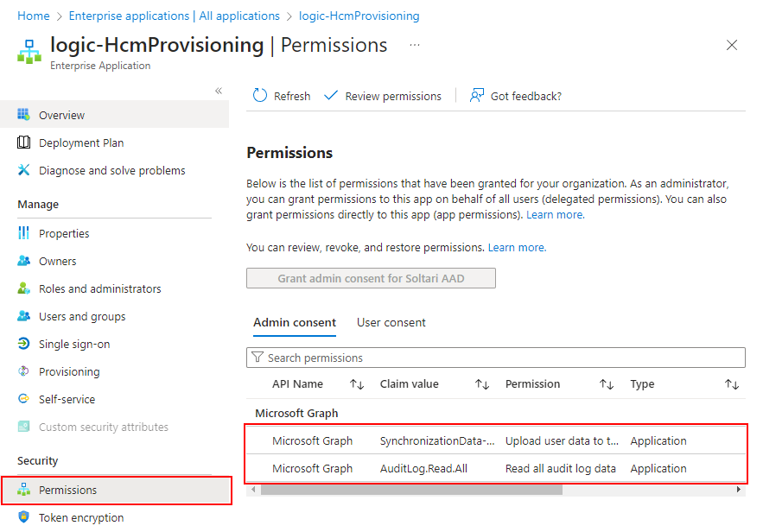Screen dimensions: 763x532
Task: Open the Single sign-on settings via its key icon
Action: (x=27, y=344)
